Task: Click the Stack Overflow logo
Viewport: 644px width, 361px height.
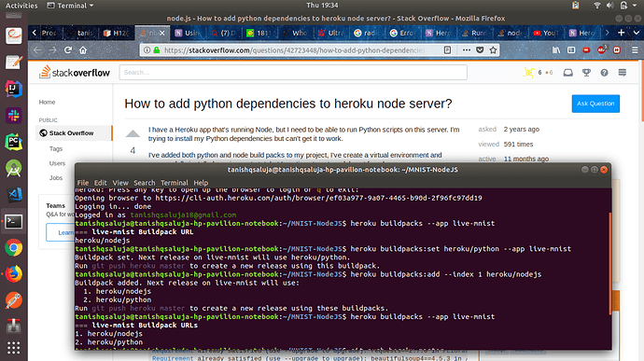Action: click(75, 72)
